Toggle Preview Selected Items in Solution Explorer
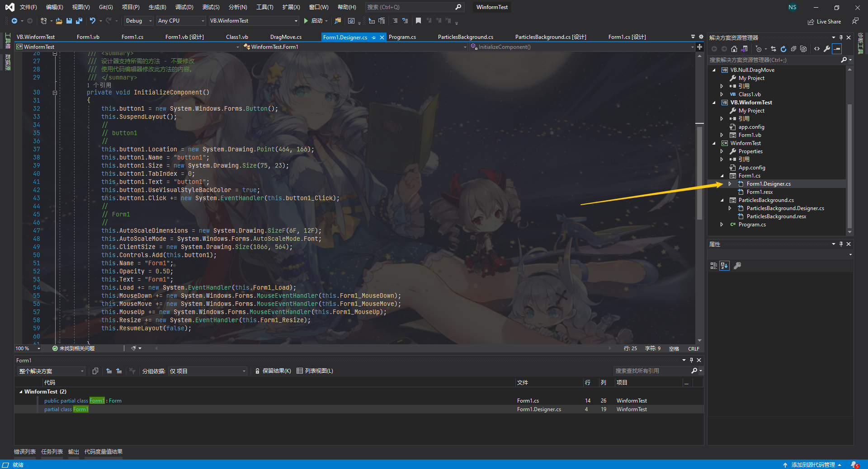868x469 pixels. (x=837, y=49)
